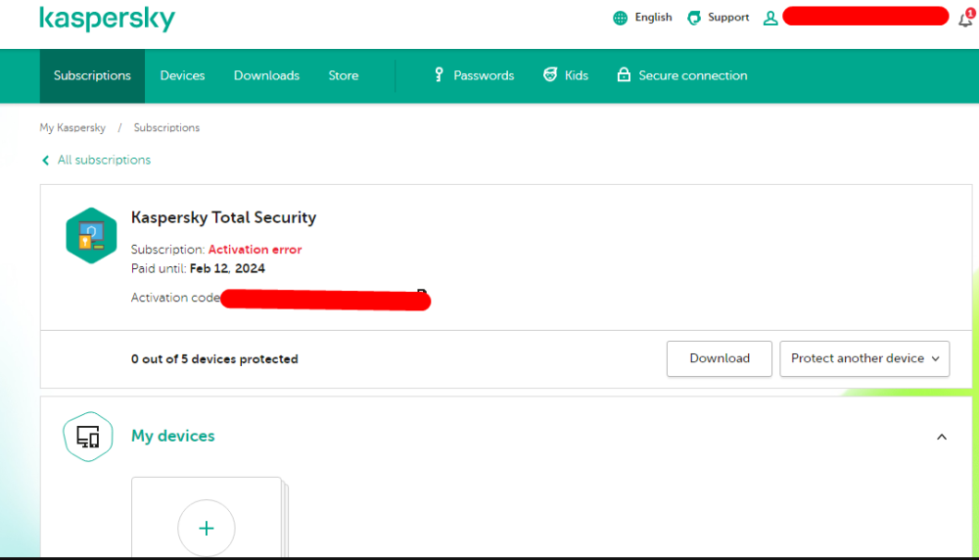Click the Activation code label
This screenshot has width=979, height=560.
pyautogui.click(x=175, y=298)
